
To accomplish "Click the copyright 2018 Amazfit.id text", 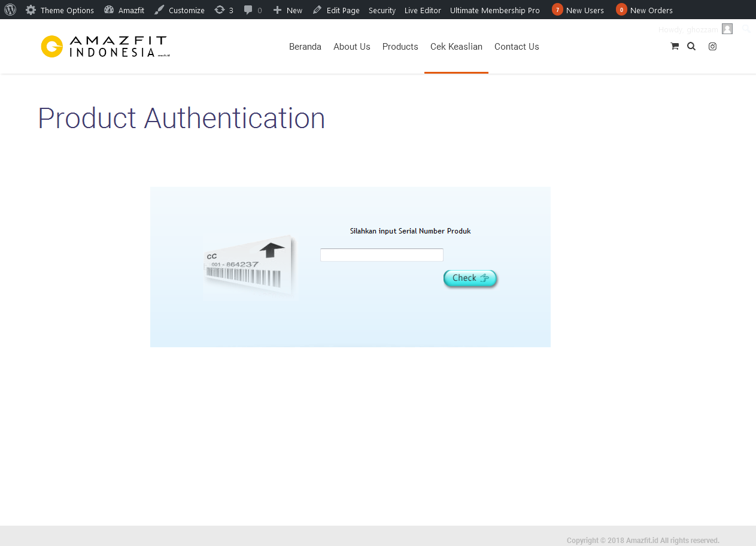I will (x=643, y=541).
